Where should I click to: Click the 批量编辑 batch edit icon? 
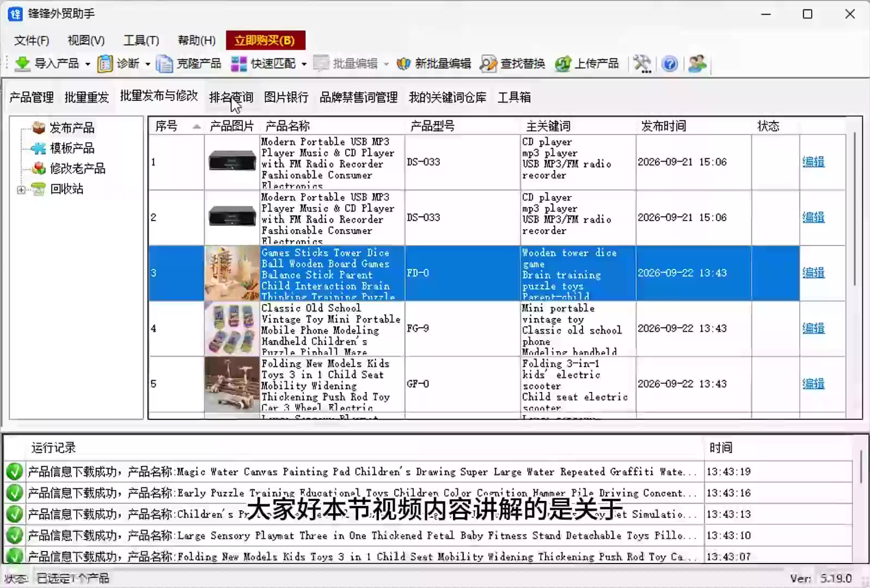321,64
